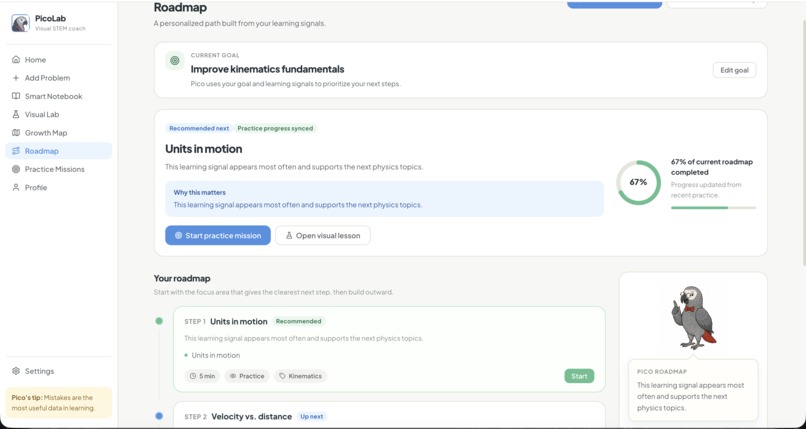Click the 67% circular progress ring
This screenshot has height=429, width=806.
click(638, 182)
